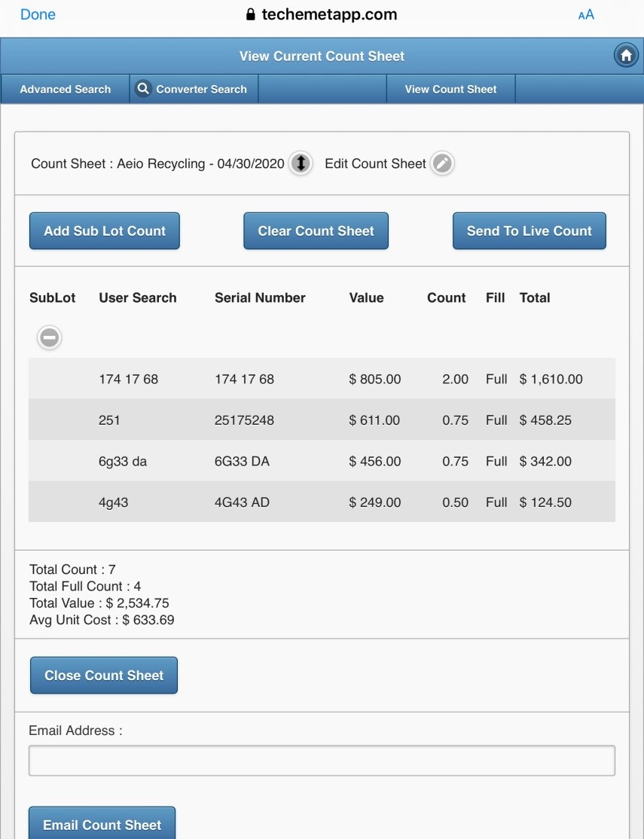This screenshot has height=839, width=644.
Task: Click the Clear Count Sheet button
Action: coord(316,231)
